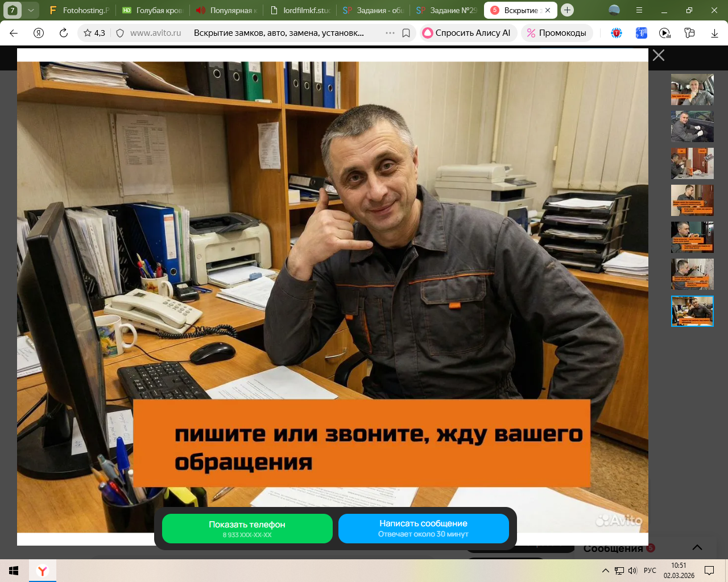Switch to the Голубая кровь tab

pos(152,10)
